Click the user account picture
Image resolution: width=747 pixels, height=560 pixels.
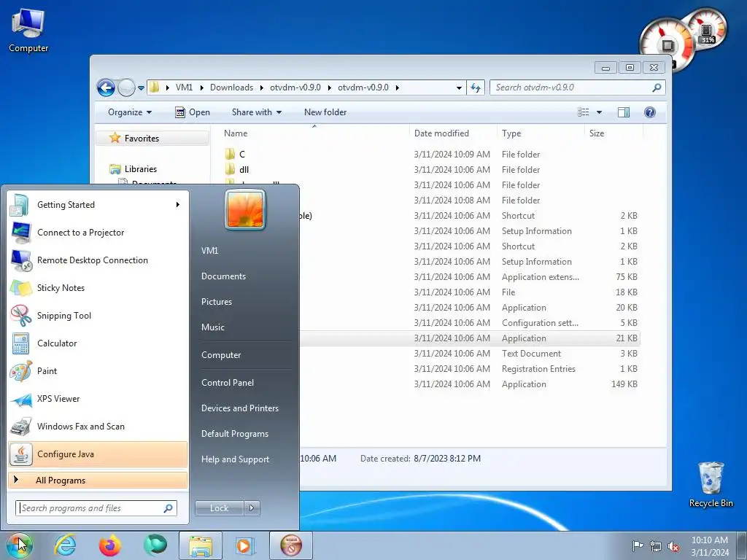(x=245, y=209)
